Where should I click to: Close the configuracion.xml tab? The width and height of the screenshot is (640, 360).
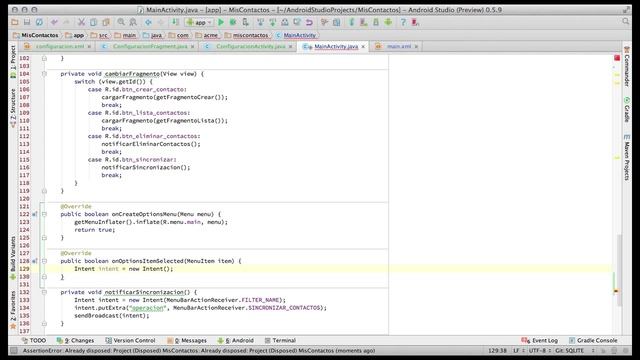coord(89,47)
